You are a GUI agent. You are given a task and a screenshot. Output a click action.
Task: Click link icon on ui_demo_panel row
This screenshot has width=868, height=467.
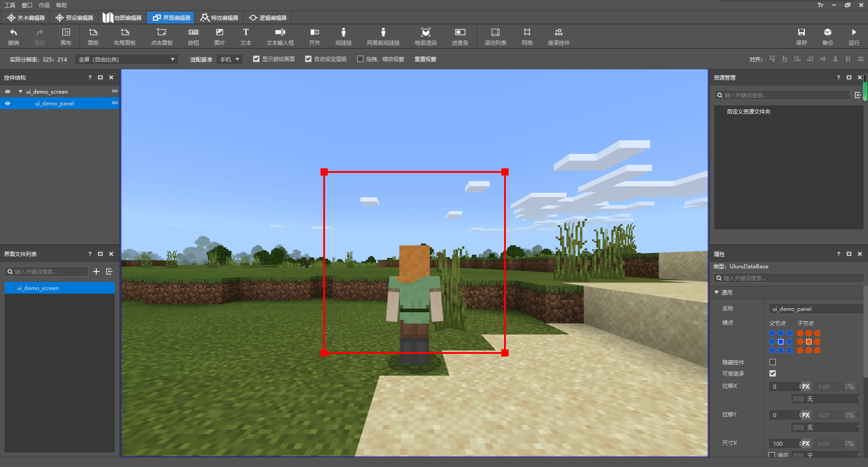[x=115, y=103]
